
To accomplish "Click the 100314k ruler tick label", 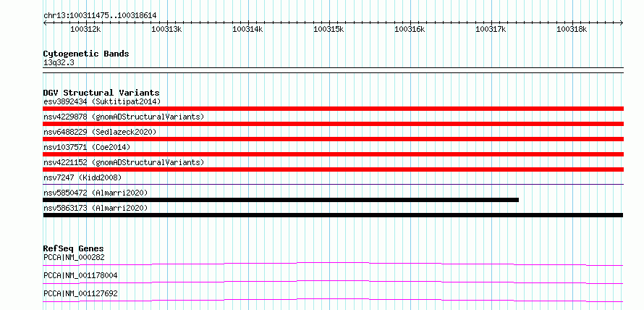I will (x=247, y=29).
